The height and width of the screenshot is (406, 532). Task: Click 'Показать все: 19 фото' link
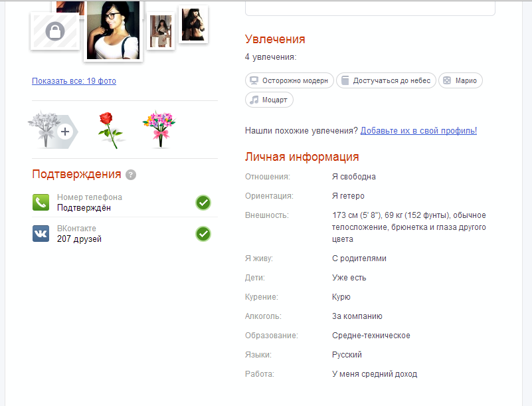point(74,81)
